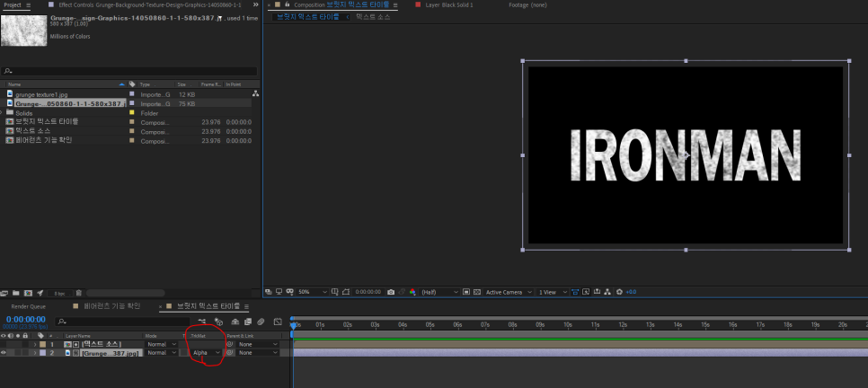
Task: Toggle the viewer lock on Composition tab
Action: [287, 4]
